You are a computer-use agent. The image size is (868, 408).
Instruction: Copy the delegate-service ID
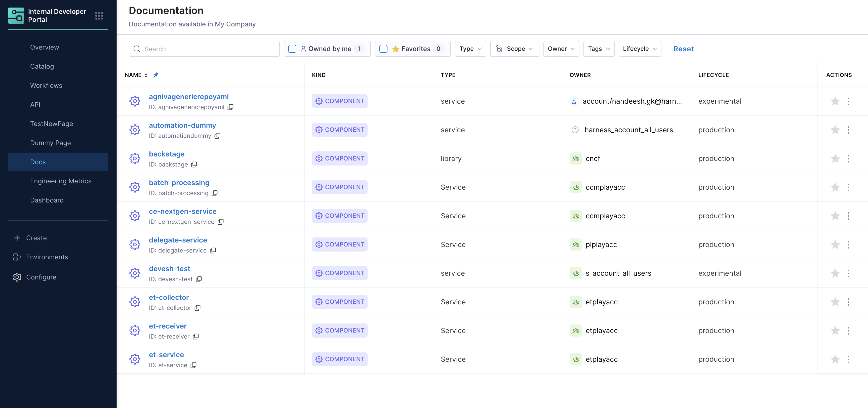click(213, 251)
